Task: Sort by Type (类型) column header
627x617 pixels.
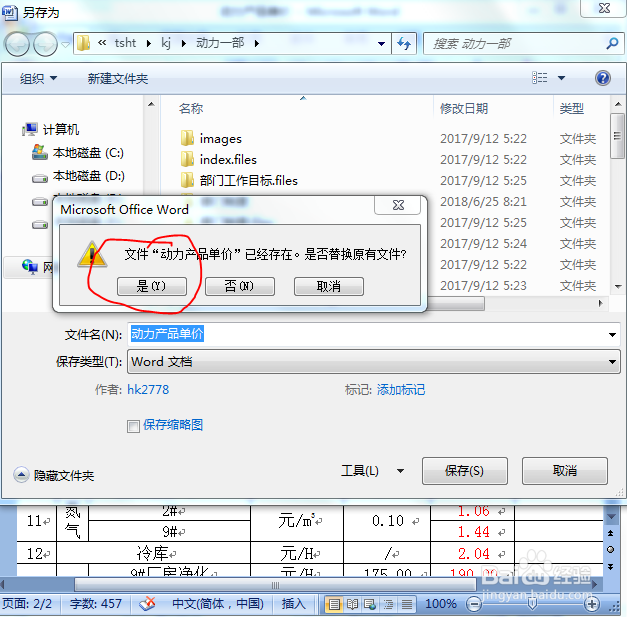Action: (571, 108)
